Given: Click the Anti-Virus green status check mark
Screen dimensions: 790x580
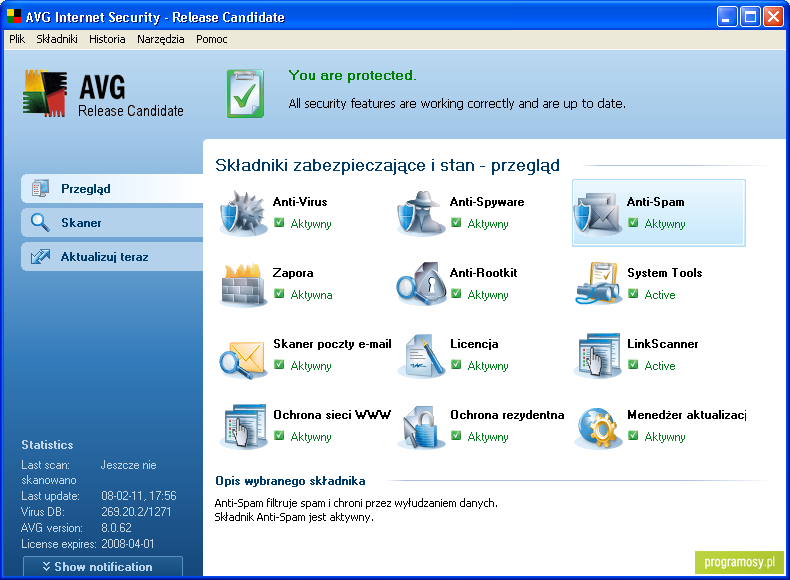Looking at the screenshot, I should 279,222.
